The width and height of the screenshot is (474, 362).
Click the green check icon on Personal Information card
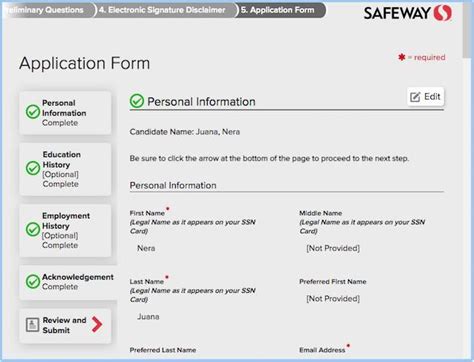click(x=33, y=112)
